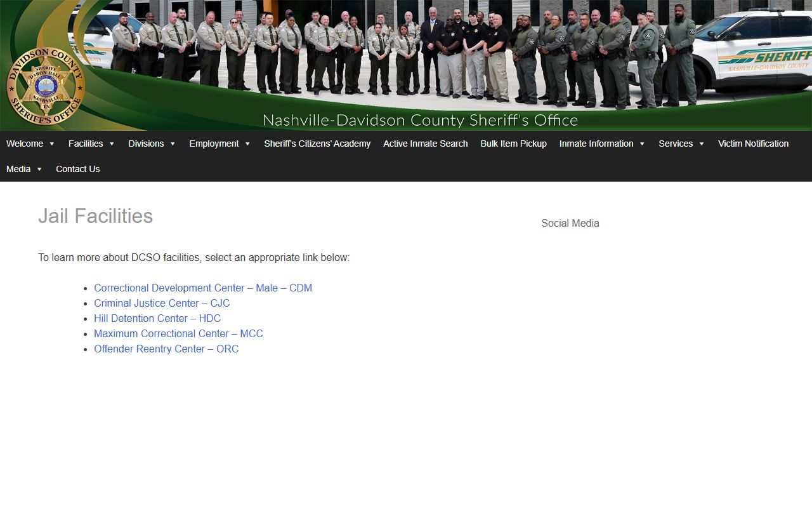Go to Sheriff's Citizens' Academy
Viewport: 812px width, 508px height.
tap(317, 144)
